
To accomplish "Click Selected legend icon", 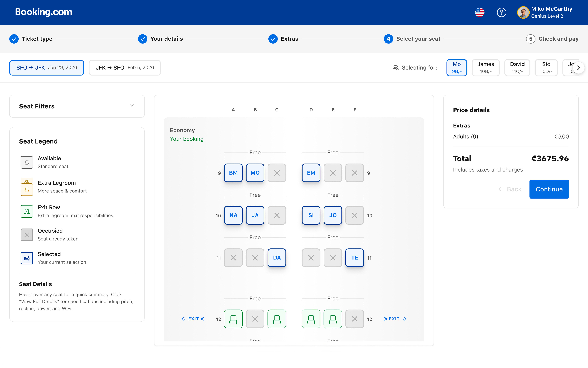I will [x=27, y=258].
